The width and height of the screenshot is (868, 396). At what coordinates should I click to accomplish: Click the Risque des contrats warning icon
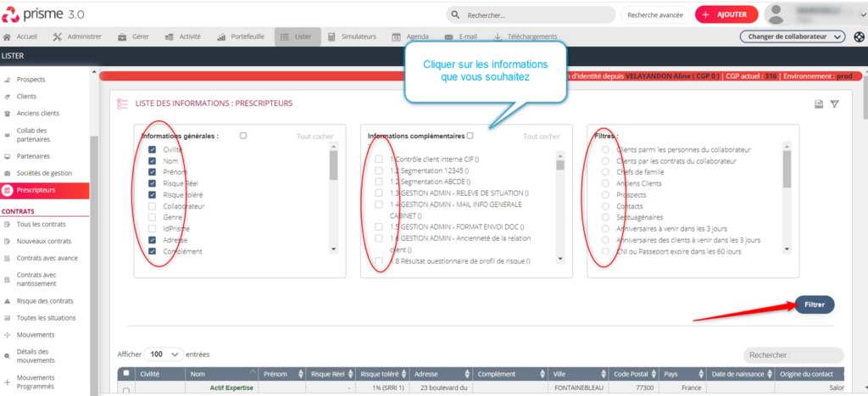[x=8, y=301]
